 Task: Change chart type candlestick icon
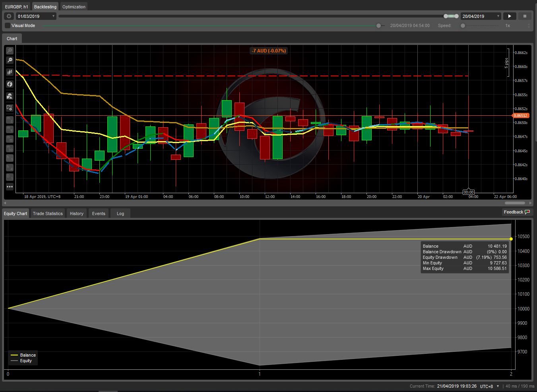[10, 72]
